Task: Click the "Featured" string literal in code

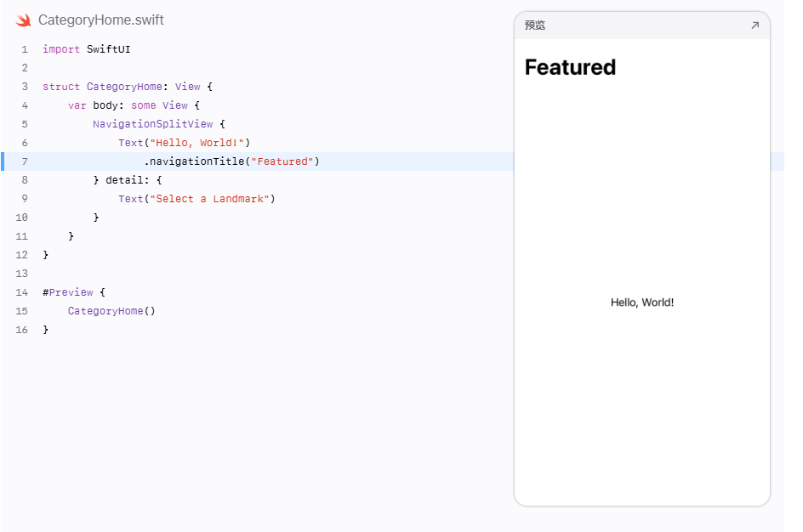Action: point(282,161)
